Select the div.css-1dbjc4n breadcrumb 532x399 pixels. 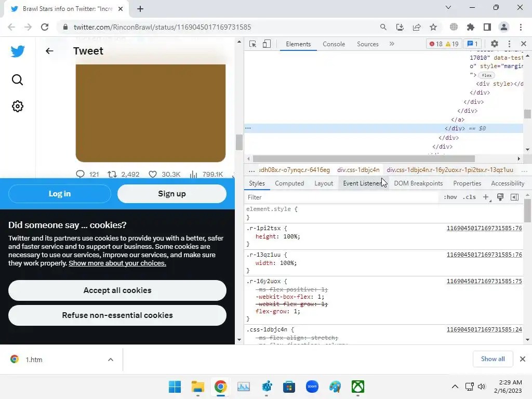pos(358,170)
